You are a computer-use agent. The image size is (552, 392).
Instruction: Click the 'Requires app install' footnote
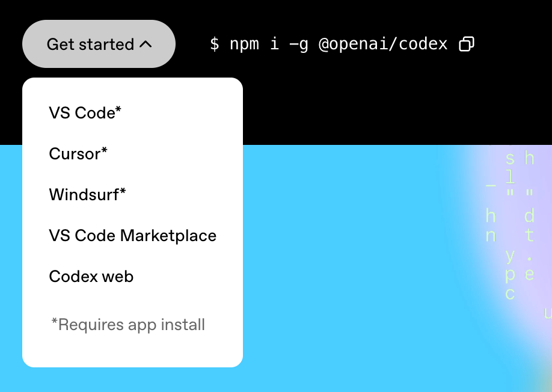(128, 325)
